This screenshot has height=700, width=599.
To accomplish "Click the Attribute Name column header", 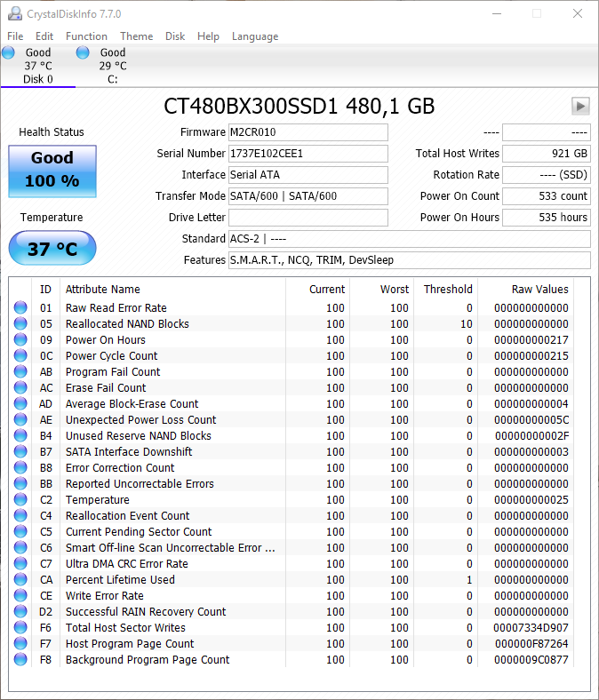I will click(x=173, y=290).
